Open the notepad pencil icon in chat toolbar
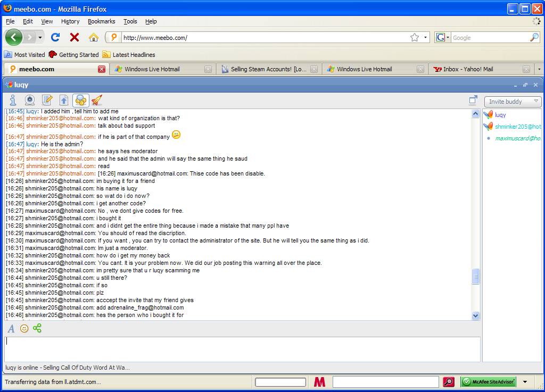Image resolution: width=545 pixels, height=392 pixels. coord(47,100)
